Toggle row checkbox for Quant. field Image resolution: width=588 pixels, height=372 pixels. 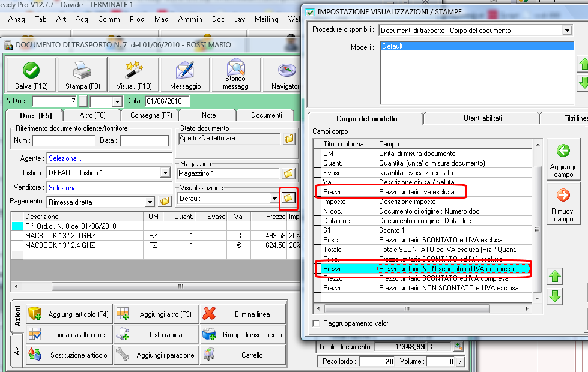tap(317, 163)
